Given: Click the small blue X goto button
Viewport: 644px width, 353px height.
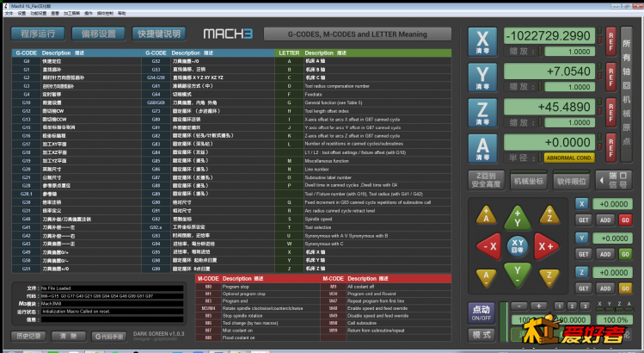Looking at the screenshot, I should (x=581, y=204).
